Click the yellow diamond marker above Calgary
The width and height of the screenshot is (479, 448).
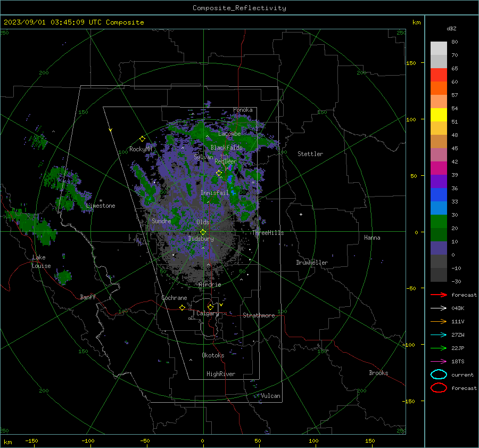click(210, 307)
